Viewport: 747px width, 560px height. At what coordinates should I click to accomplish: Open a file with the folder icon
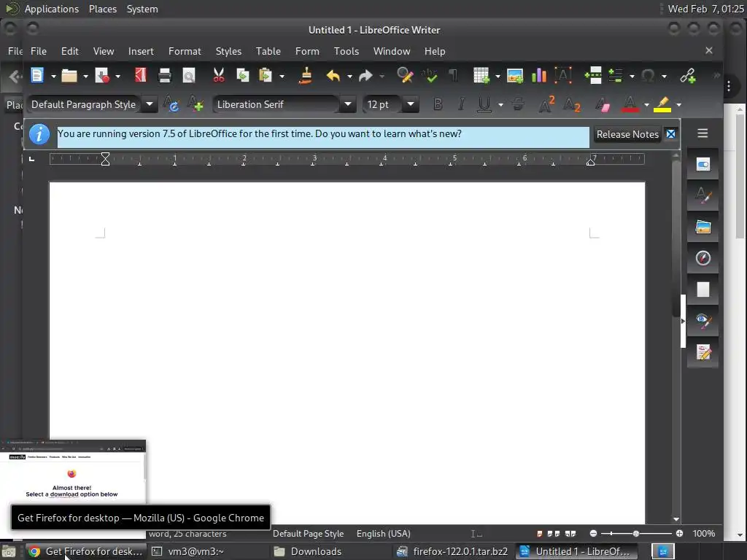pos(69,75)
